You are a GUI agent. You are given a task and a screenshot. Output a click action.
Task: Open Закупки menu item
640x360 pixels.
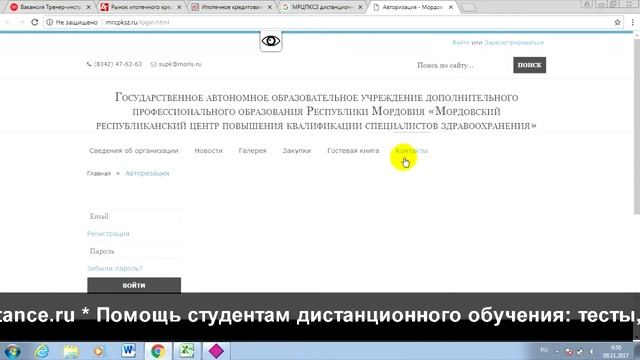pyautogui.click(x=297, y=151)
